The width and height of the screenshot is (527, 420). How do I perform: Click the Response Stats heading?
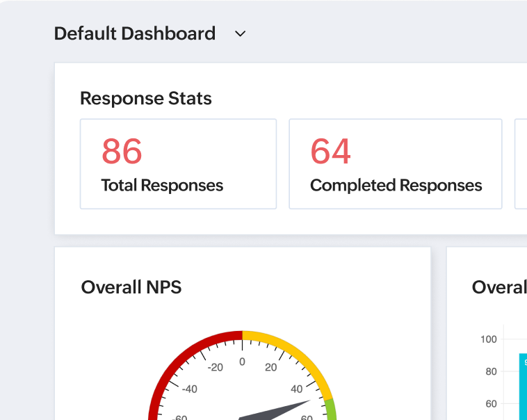146,99
